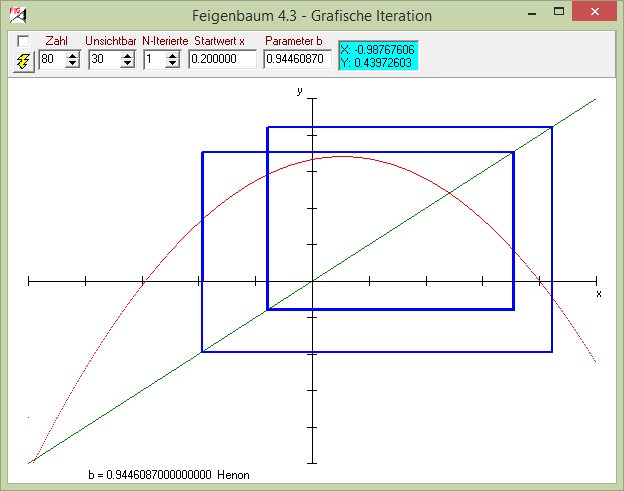
Task: Decrease the Unsichtbar value with the down arrow
Action: click(x=127, y=64)
